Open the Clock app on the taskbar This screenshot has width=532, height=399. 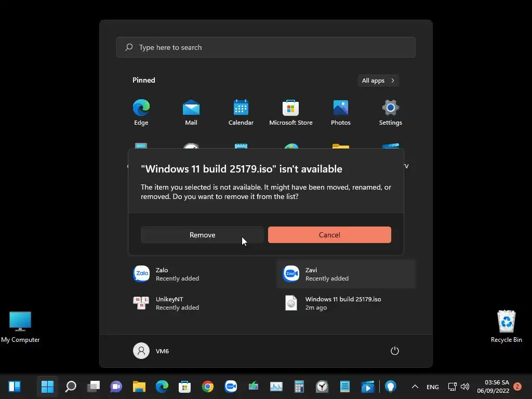click(322, 387)
